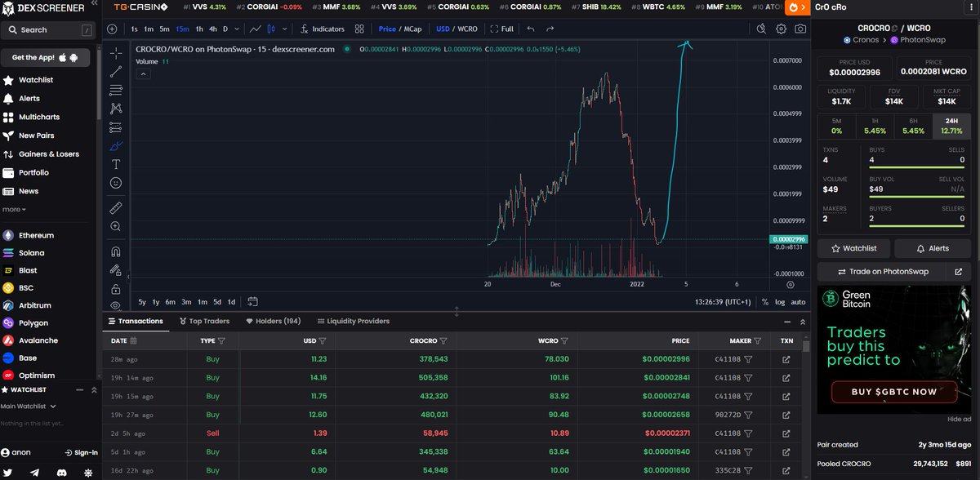The height and width of the screenshot is (480, 980).
Task: Toggle percent scale on the chart
Action: (x=765, y=302)
